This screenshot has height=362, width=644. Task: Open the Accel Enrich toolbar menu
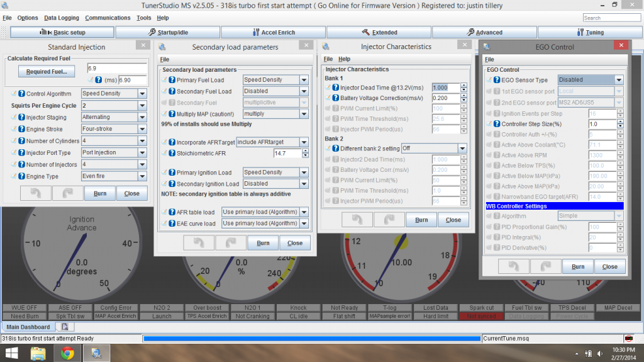274,32
